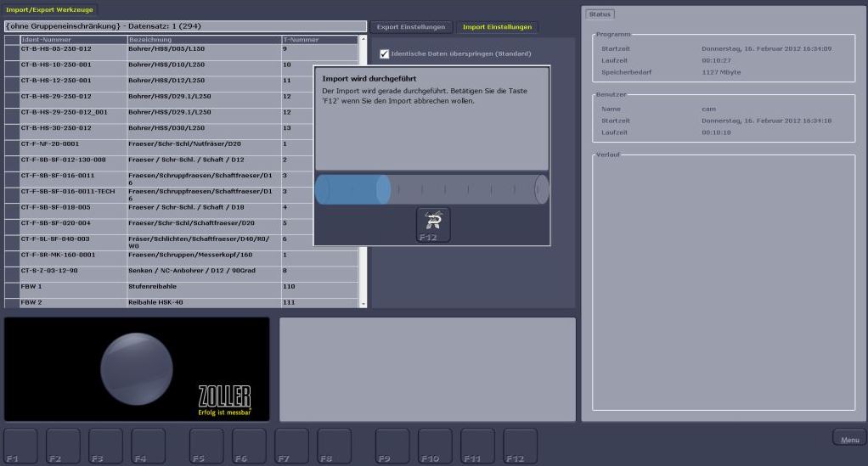The width and height of the screenshot is (868, 466).
Task: Click the ZOLLER logo sphere image
Action: pyautogui.click(x=137, y=368)
